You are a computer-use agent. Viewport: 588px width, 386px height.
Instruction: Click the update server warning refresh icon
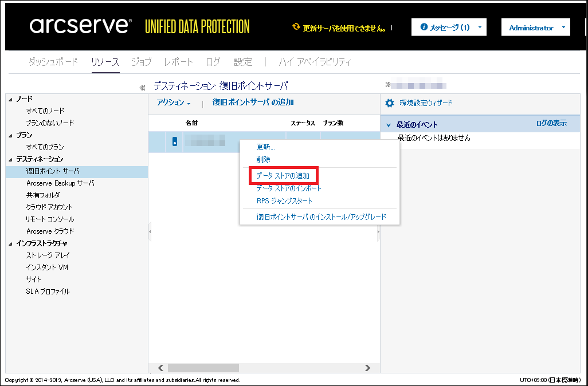296,26
